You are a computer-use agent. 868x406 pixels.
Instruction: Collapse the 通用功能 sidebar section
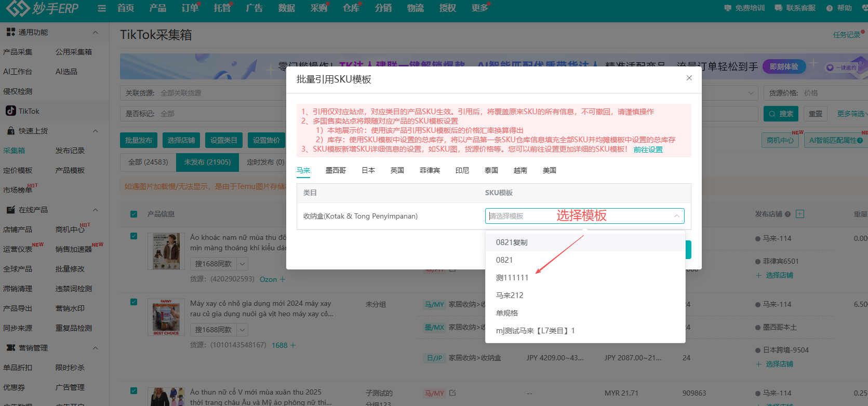click(95, 32)
